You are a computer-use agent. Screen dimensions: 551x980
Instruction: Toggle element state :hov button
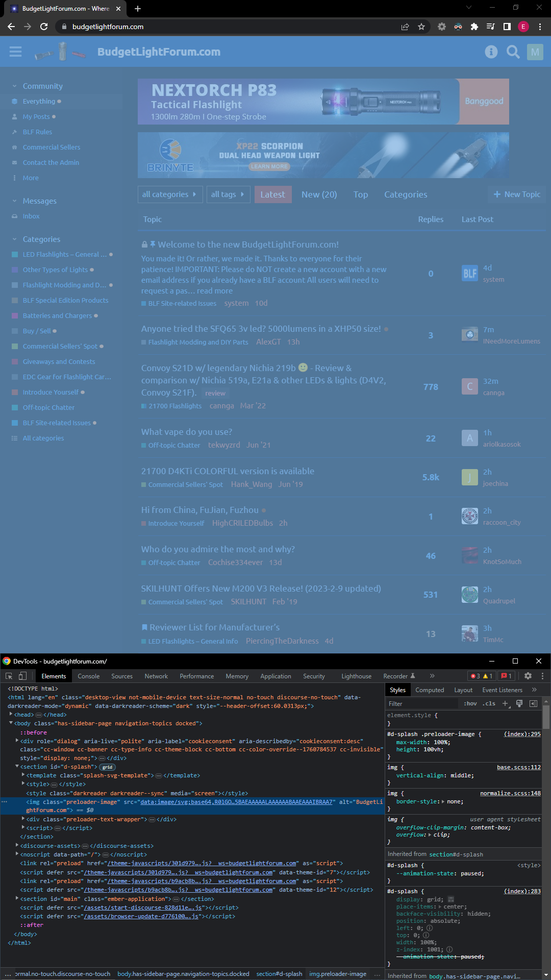470,703
